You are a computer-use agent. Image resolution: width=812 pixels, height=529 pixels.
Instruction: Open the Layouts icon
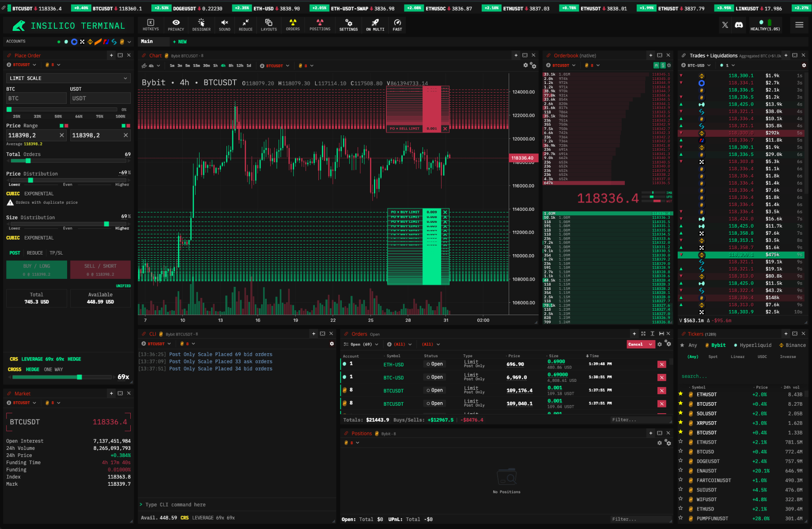coord(268,25)
